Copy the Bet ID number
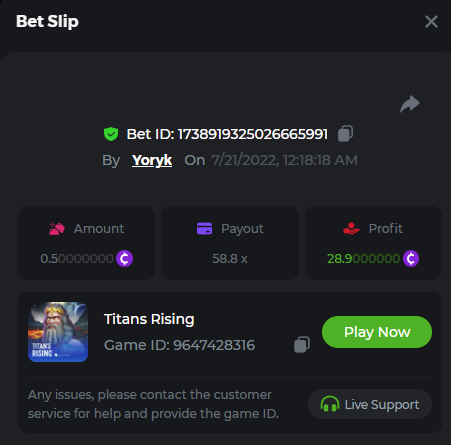This screenshot has width=451, height=445. tap(345, 134)
